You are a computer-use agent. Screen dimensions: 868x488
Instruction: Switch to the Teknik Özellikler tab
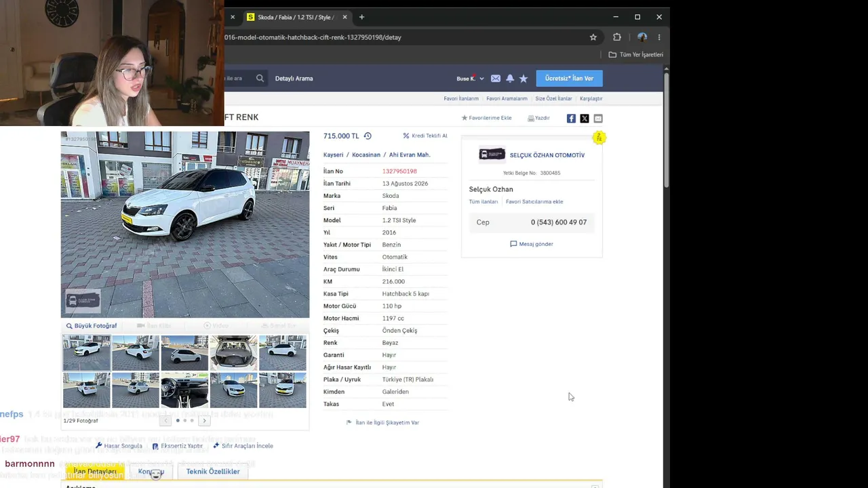click(213, 472)
